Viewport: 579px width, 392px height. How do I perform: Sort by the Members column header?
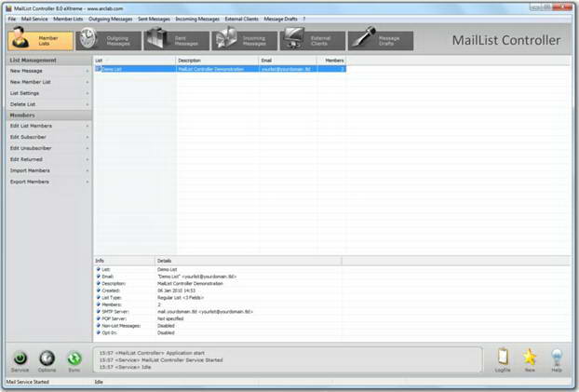pyautogui.click(x=331, y=61)
